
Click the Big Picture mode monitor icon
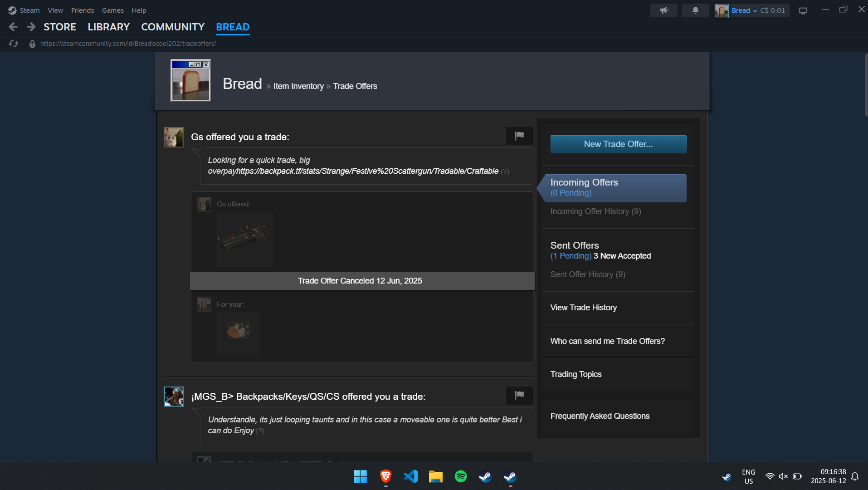tap(803, 10)
